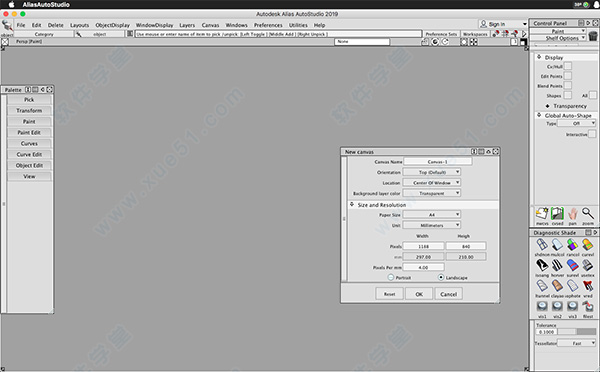Open the Tessellator dropdown showing Fast
600x372 pixels.
coord(577,343)
